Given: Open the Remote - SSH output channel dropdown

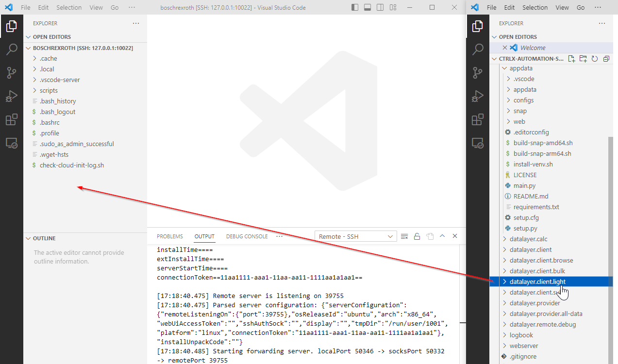Looking at the screenshot, I should pyautogui.click(x=355, y=236).
